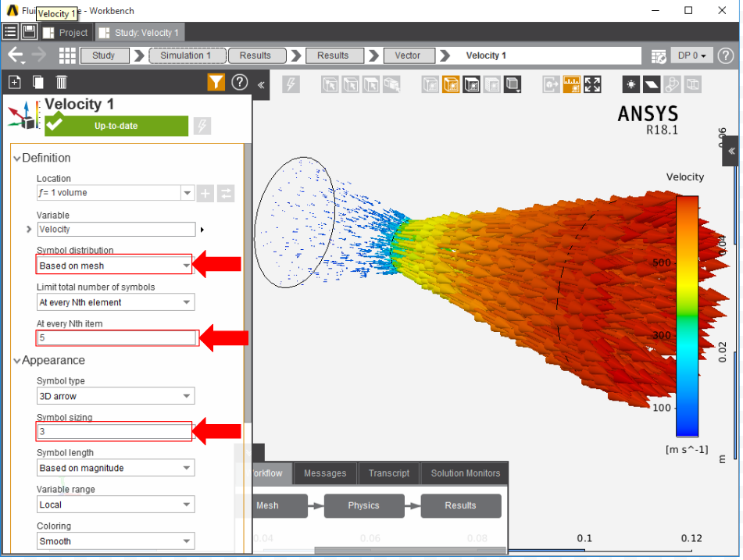Click the Results workflow button
This screenshot has height=560, width=743.
(461, 505)
